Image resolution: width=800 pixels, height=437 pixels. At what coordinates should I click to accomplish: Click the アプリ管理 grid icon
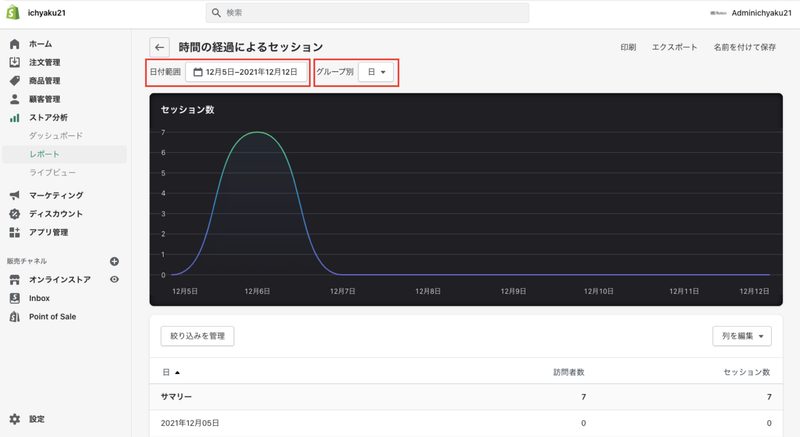click(x=15, y=232)
